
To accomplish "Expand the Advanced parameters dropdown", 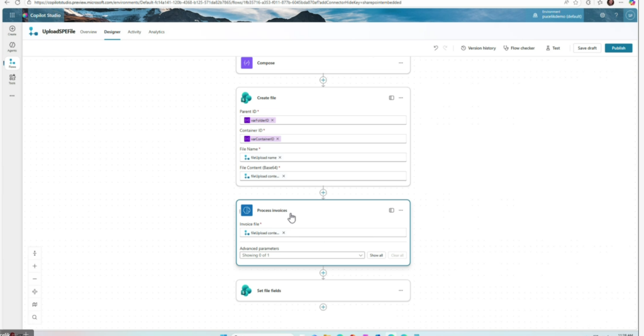I will 360,255.
